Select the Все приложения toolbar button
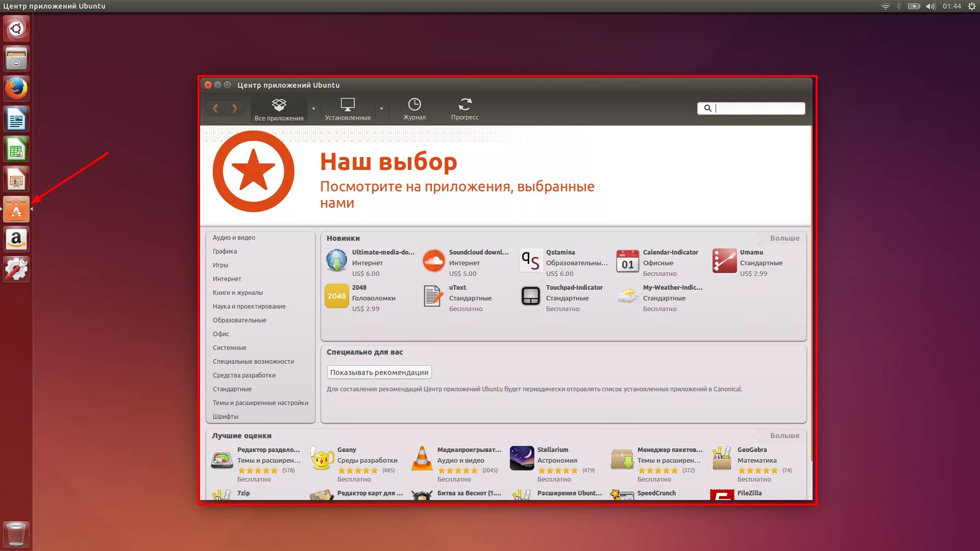The height and width of the screenshot is (551, 980). point(279,109)
